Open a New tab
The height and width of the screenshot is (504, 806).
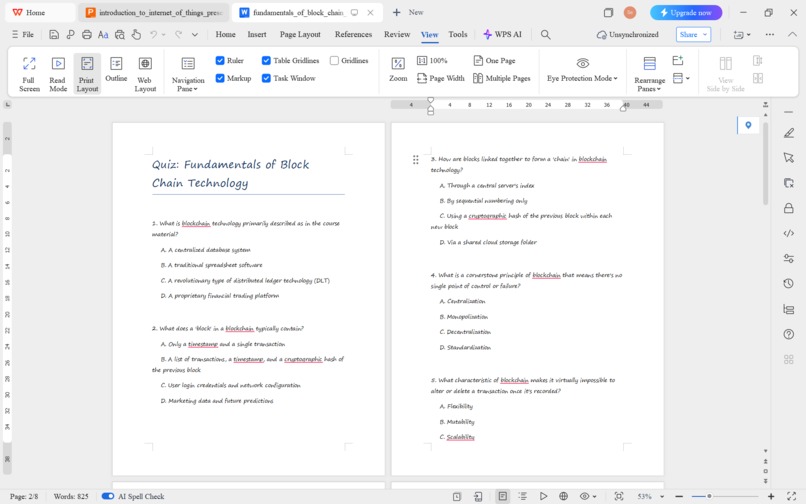[408, 12]
